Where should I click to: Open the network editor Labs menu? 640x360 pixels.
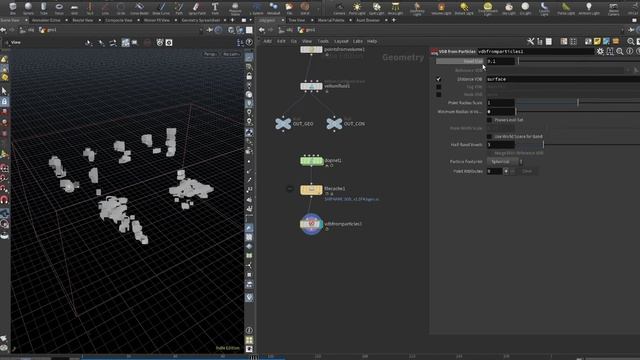point(358,41)
